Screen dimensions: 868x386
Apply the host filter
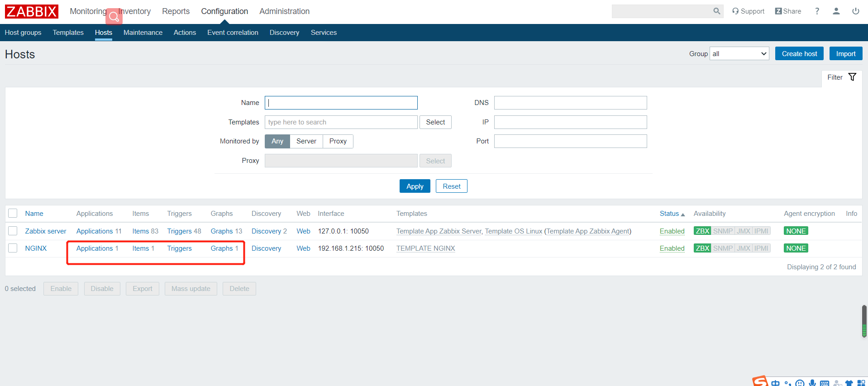(415, 186)
